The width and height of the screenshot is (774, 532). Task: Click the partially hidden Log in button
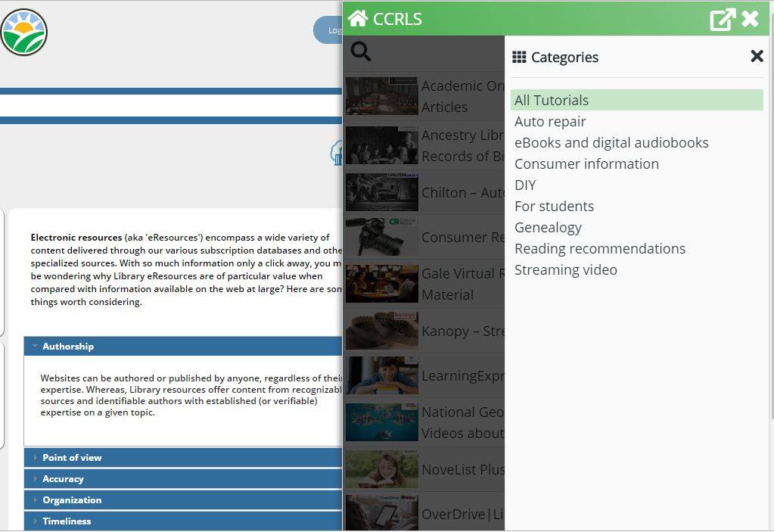[x=328, y=30]
